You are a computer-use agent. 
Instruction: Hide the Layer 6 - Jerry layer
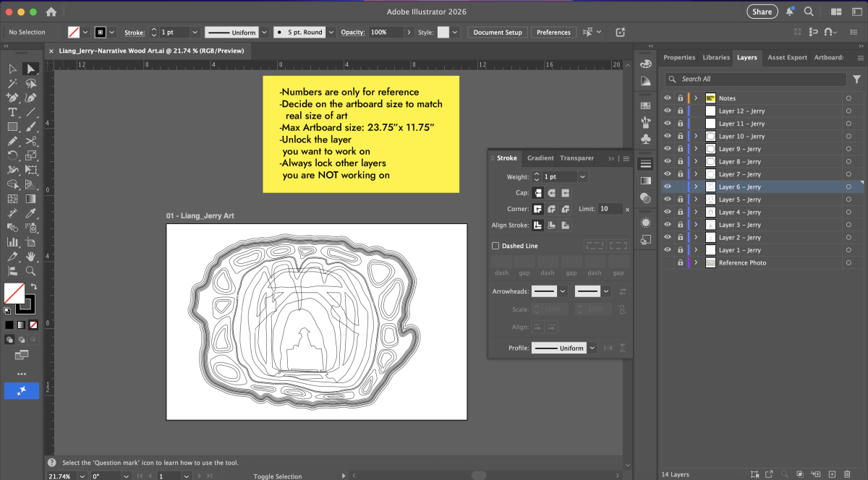(x=668, y=187)
